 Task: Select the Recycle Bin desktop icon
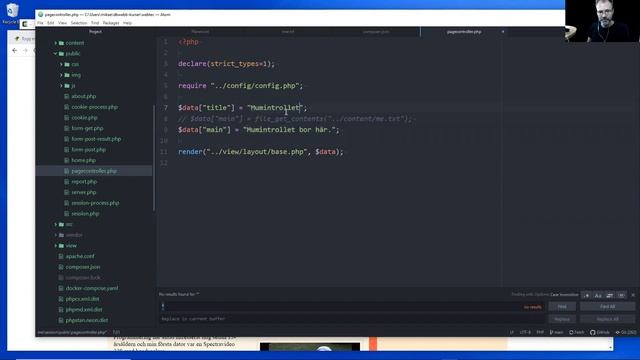[11, 13]
